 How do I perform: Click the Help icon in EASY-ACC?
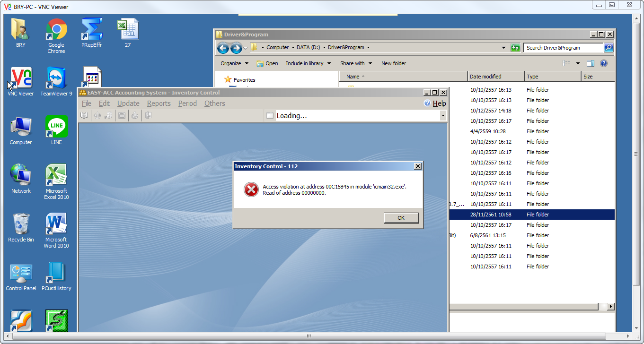click(x=427, y=103)
